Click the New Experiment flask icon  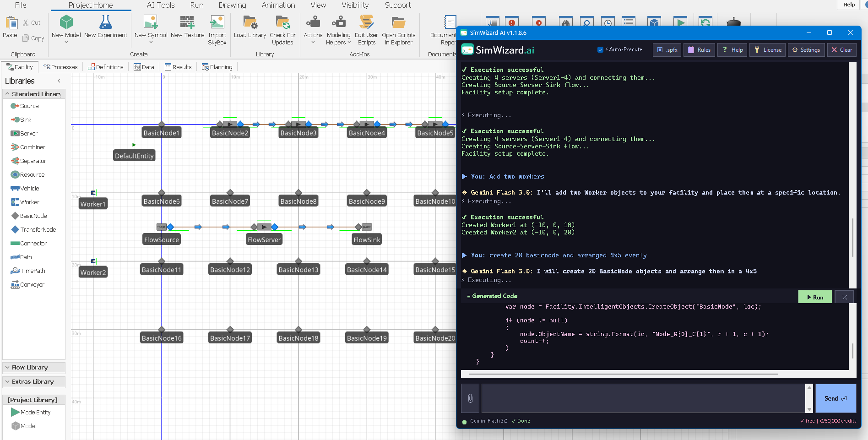click(x=105, y=22)
